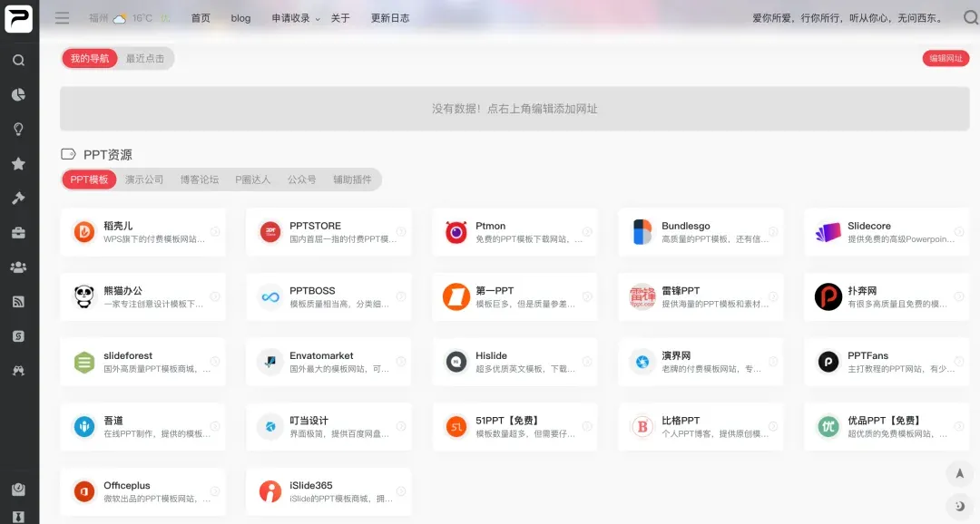Click the 51PPT orange logo icon
980x524 pixels.
[x=456, y=427]
